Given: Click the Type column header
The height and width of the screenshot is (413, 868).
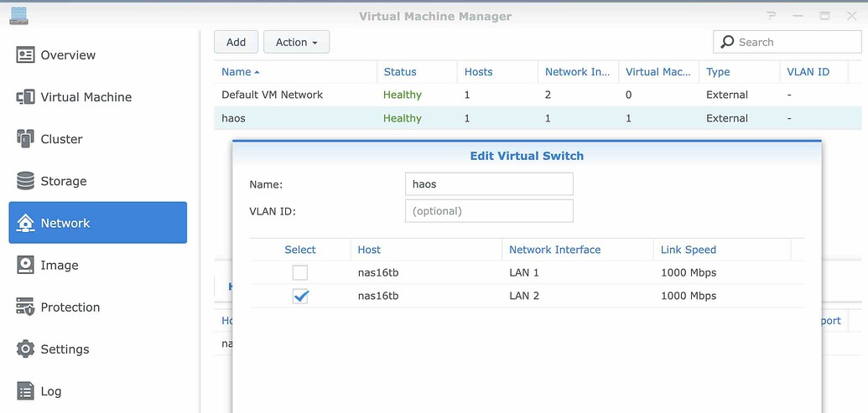Looking at the screenshot, I should coord(718,72).
